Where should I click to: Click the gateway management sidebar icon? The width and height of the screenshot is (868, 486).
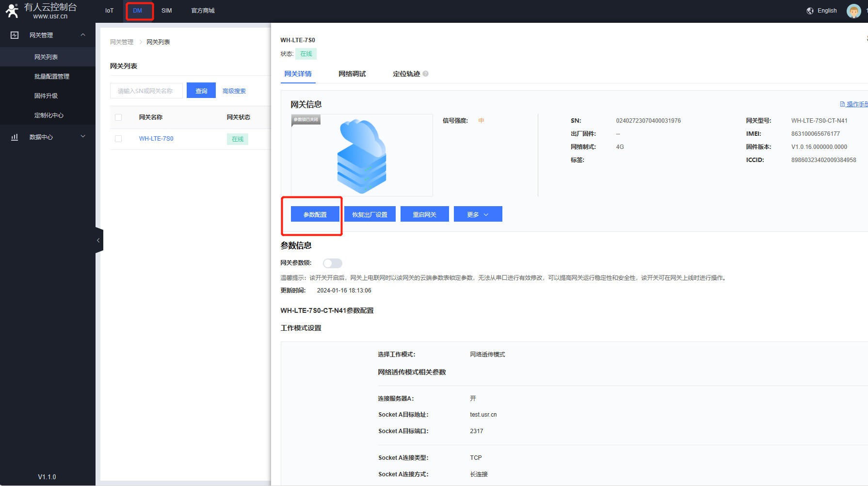(15, 35)
